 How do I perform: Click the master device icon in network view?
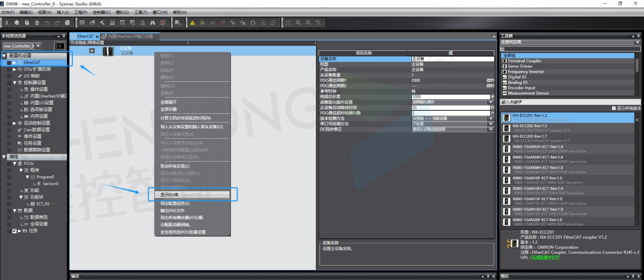point(109,51)
